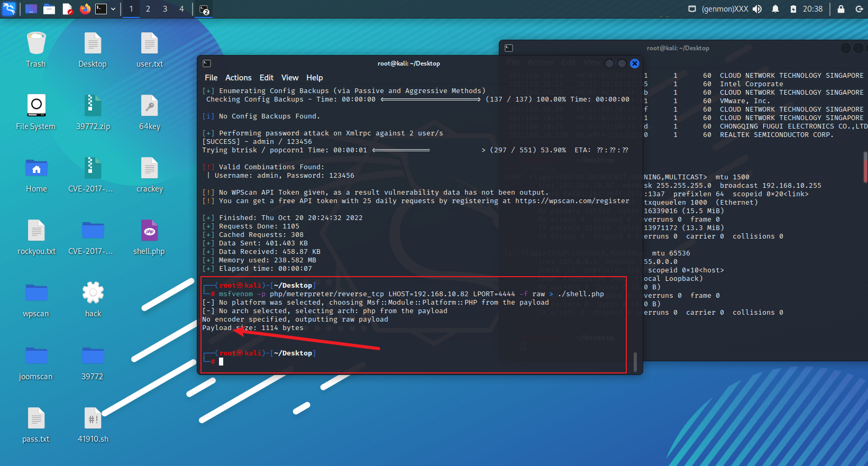This screenshot has width=868, height=466.
Task: Click 'VMware, Inc.' in background terminal
Action: click(x=745, y=101)
